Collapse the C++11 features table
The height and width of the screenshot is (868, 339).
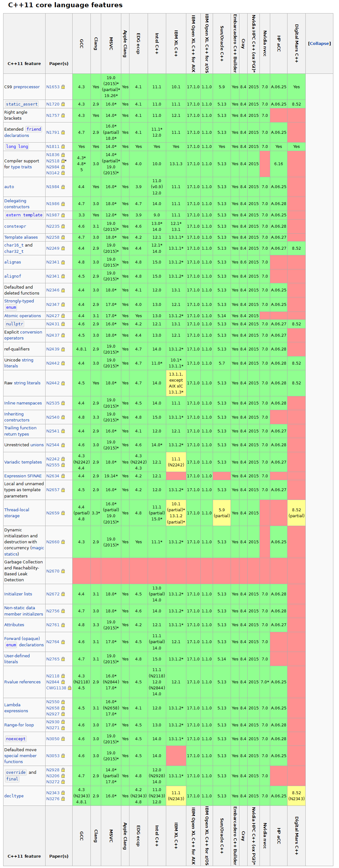point(319,43)
